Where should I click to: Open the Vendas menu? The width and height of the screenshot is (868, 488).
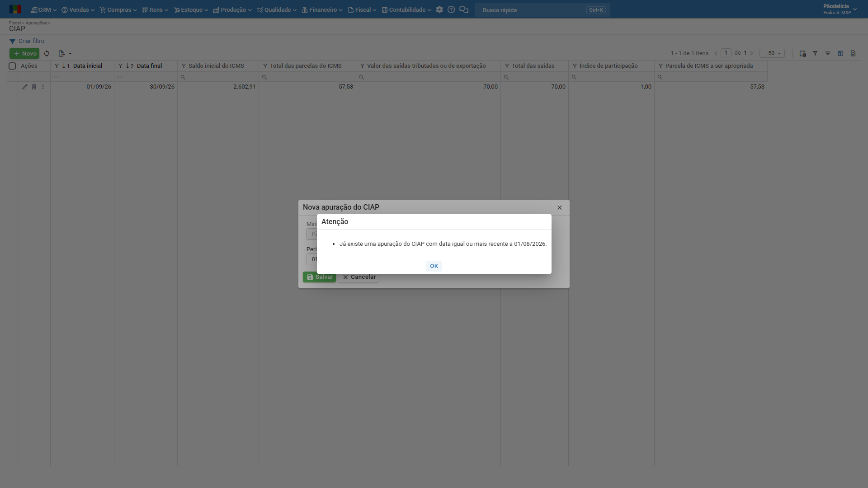tap(78, 10)
